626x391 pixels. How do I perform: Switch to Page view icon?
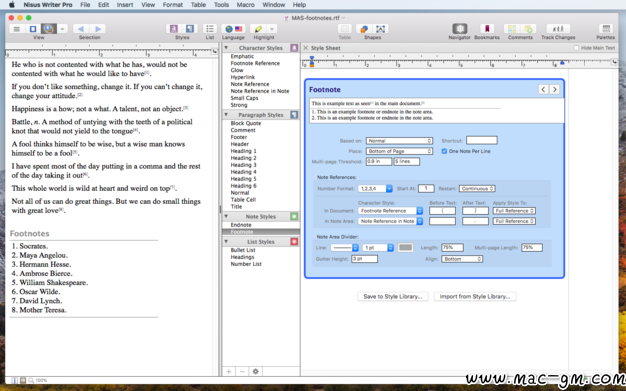(33, 29)
